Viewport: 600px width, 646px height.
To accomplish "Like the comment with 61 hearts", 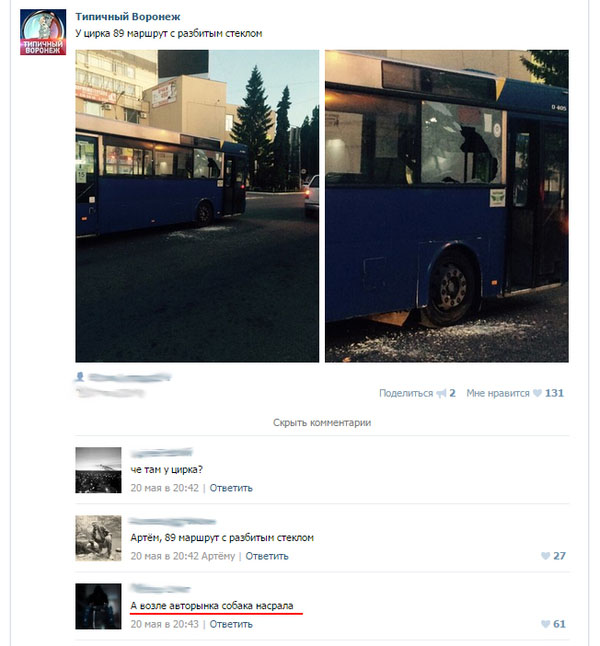I will 553,625.
